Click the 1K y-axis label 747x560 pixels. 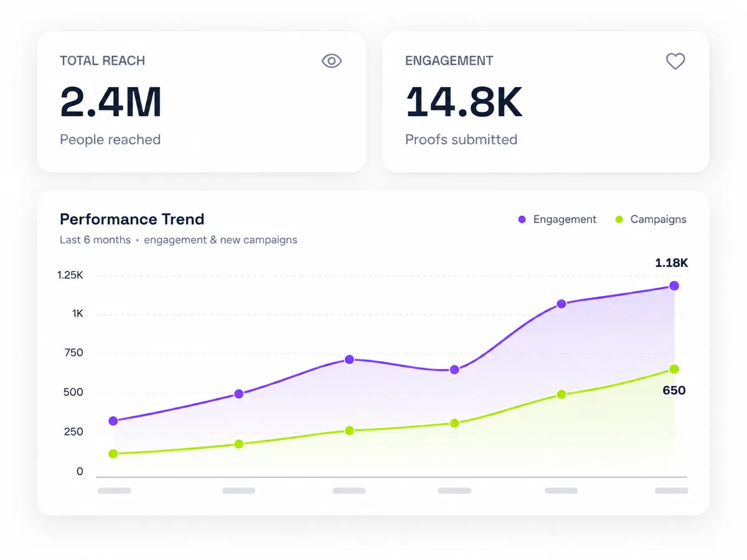[x=77, y=314]
